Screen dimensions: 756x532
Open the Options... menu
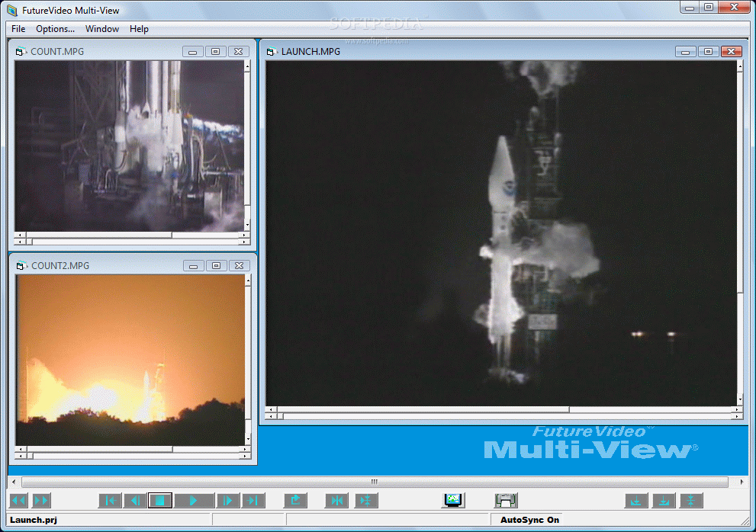click(x=55, y=29)
